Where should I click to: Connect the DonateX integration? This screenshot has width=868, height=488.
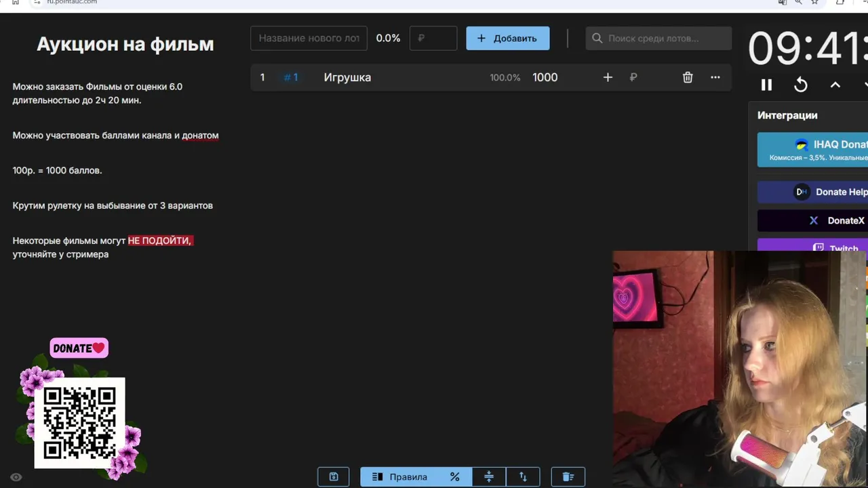(x=812, y=220)
